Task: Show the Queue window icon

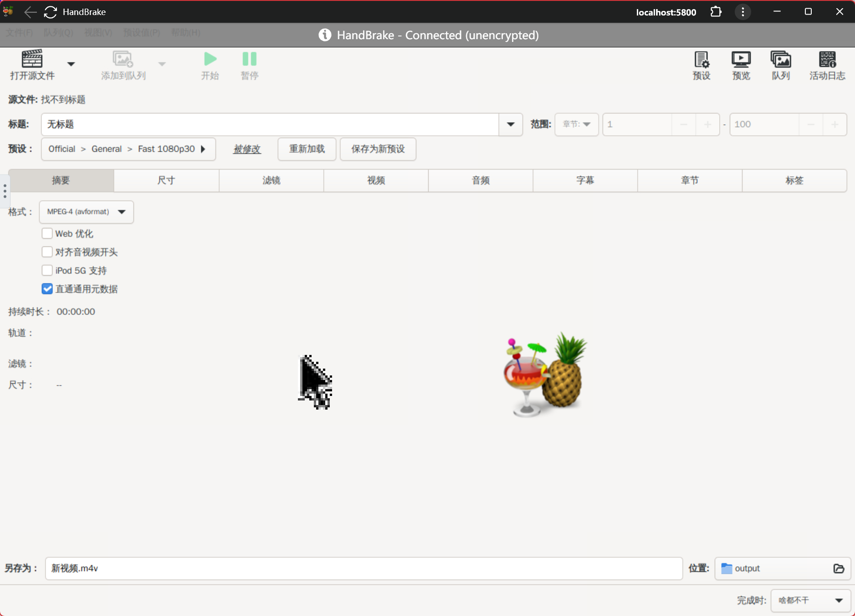Action: pyautogui.click(x=781, y=60)
